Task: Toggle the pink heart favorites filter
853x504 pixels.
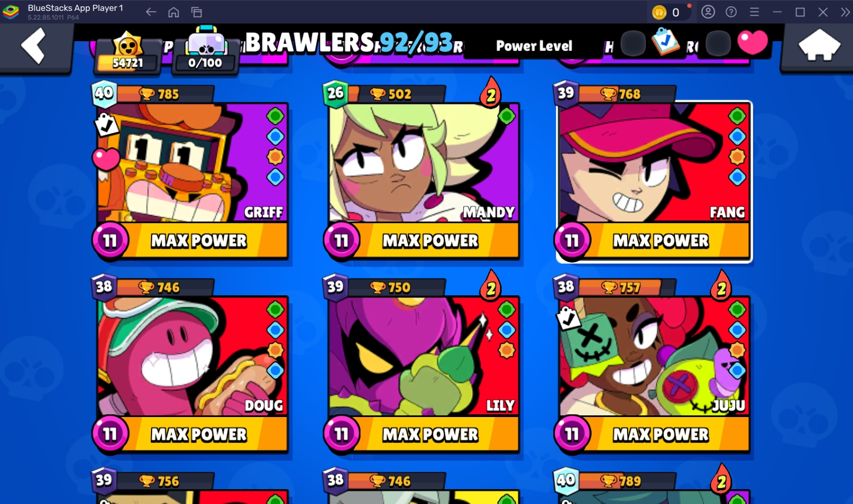Action: pos(752,42)
